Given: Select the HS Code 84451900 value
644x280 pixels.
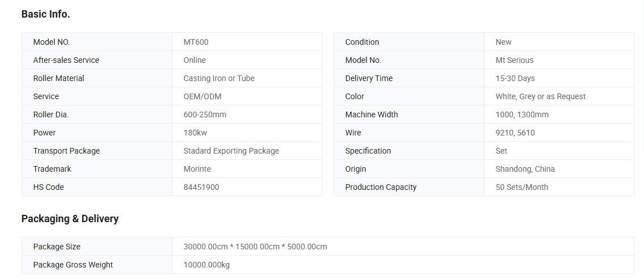Looking at the screenshot, I should point(201,187).
